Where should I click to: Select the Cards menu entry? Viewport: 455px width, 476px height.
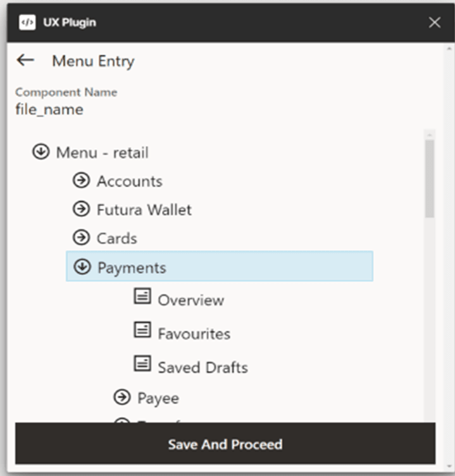tap(116, 238)
